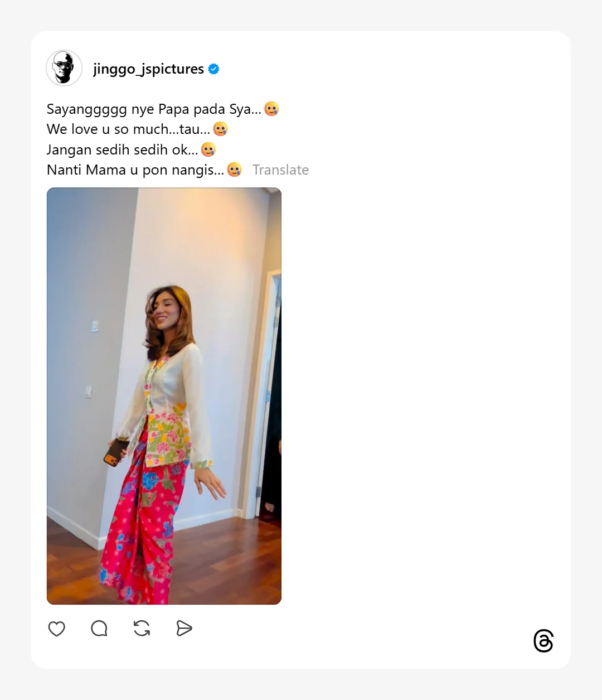Screen dimensions: 602x700
Task: Open the jinggo_jspictures profile avatar
Action: [x=64, y=68]
